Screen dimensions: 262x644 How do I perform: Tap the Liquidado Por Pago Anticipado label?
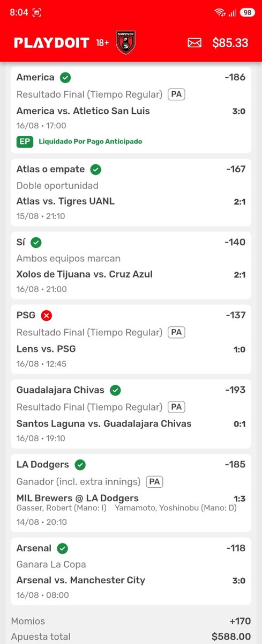(x=91, y=142)
